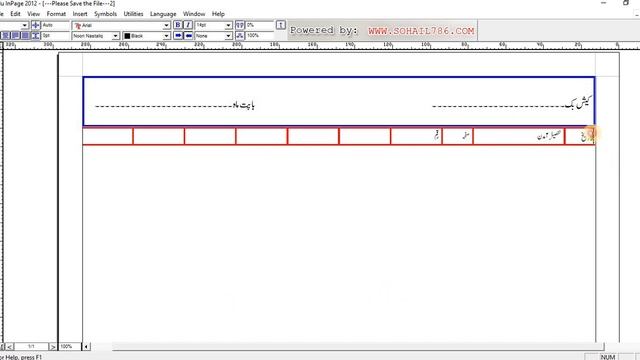Viewport: 640px width, 360px height.
Task: Select the right-to-left direction arrow
Action: point(188,36)
